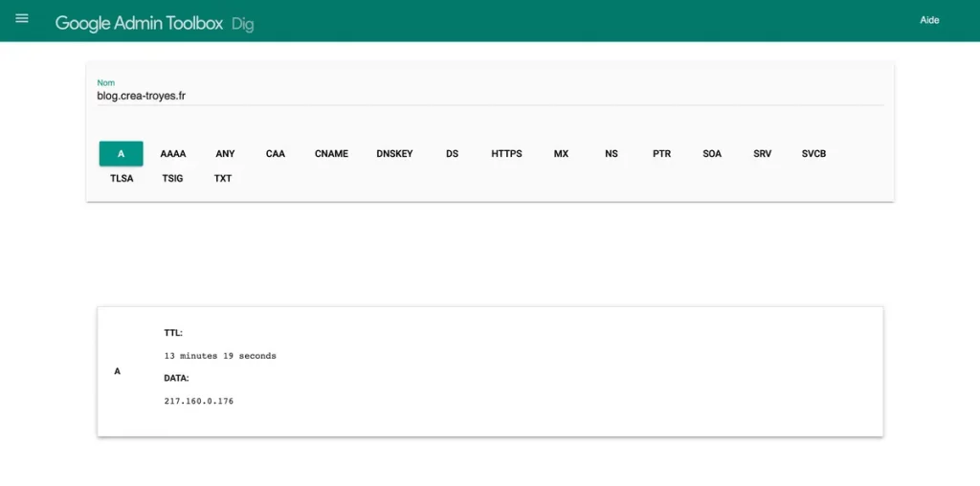Screen dimensions: 980x486
Task: Query ANY record type
Action: (225, 154)
